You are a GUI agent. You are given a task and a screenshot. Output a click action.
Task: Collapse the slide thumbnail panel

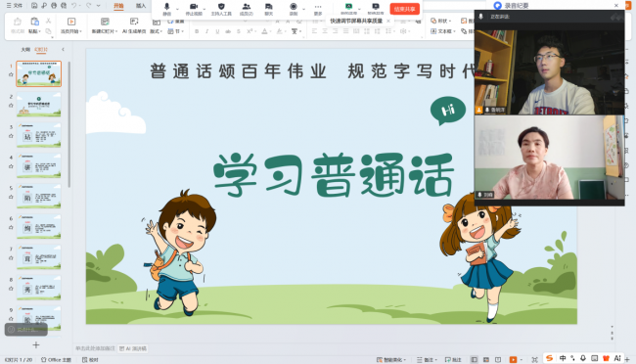pyautogui.click(x=63, y=50)
